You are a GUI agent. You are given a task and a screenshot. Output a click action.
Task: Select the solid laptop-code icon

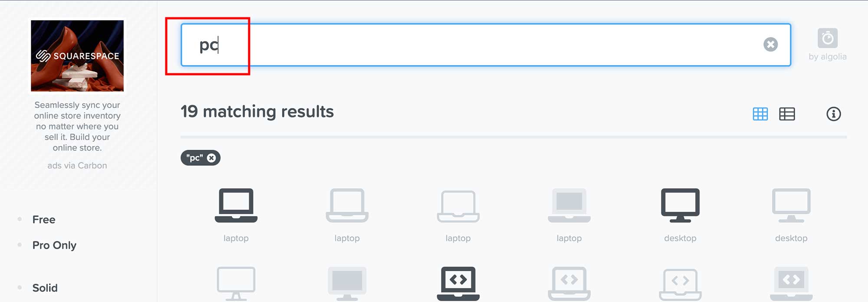pos(458,284)
